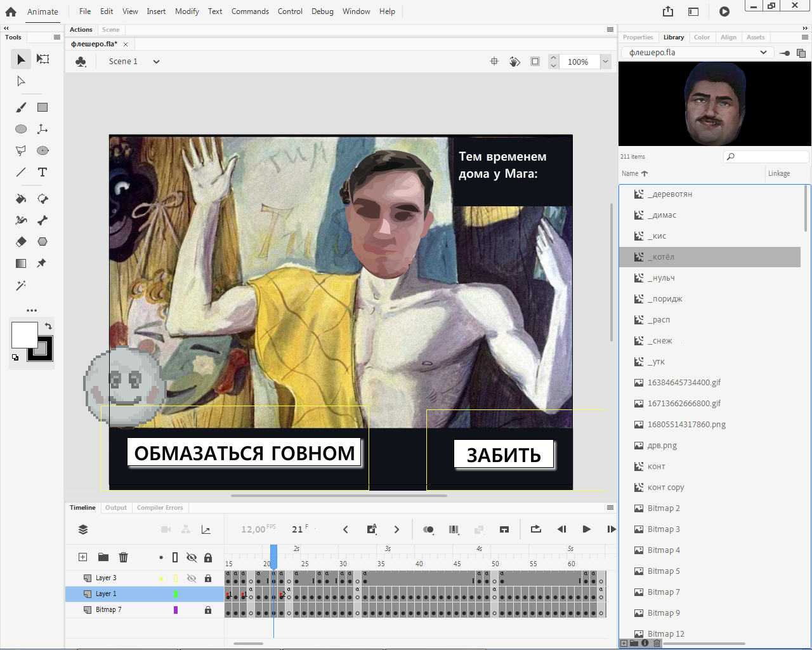Open the флешеро.fla library document dropdown
The height and width of the screenshot is (650, 812).
click(763, 53)
